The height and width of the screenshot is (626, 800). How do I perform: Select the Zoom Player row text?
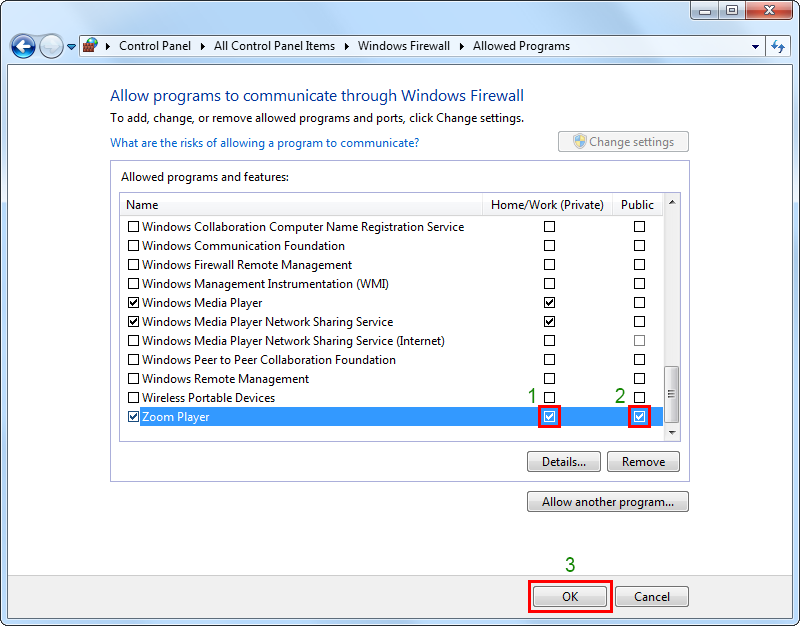click(x=176, y=417)
